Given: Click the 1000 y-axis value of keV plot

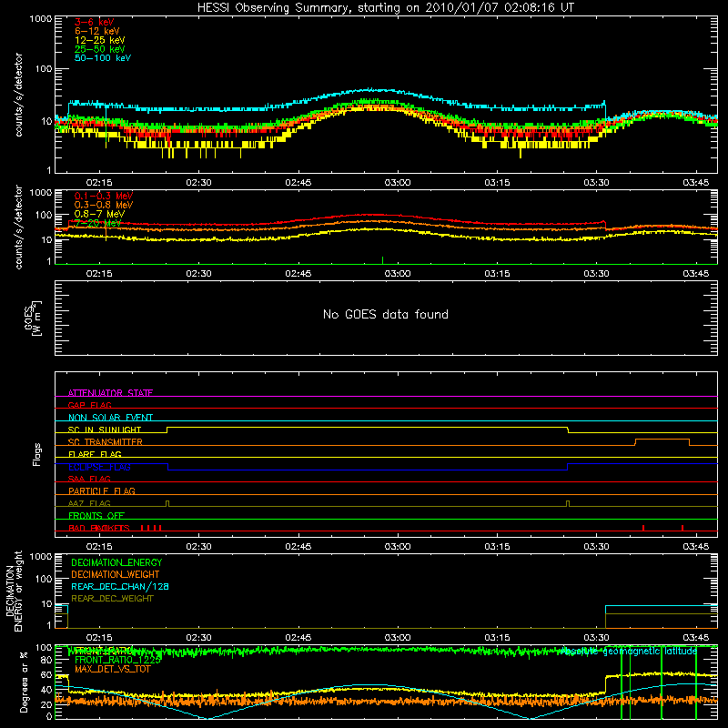Looking at the screenshot, I should [x=41, y=19].
